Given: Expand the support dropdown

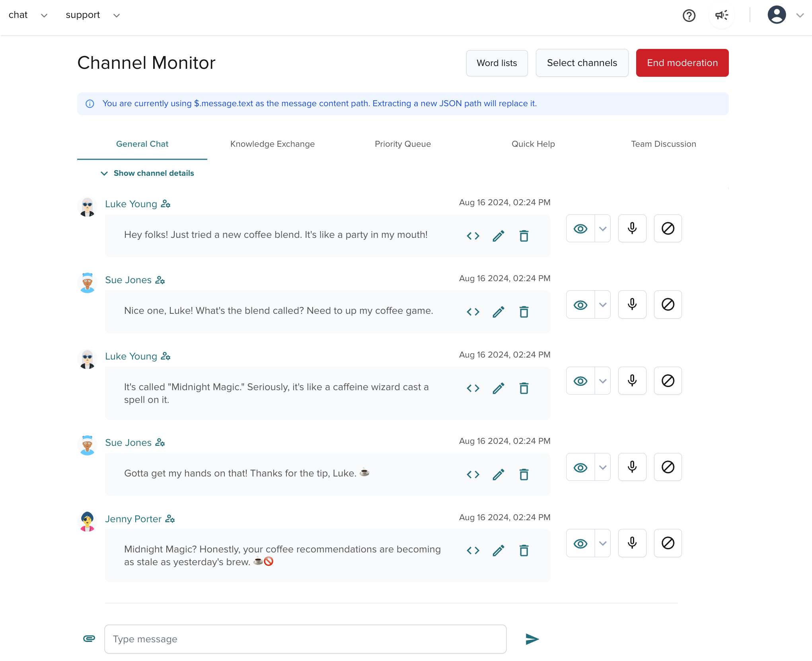Looking at the screenshot, I should (116, 15).
